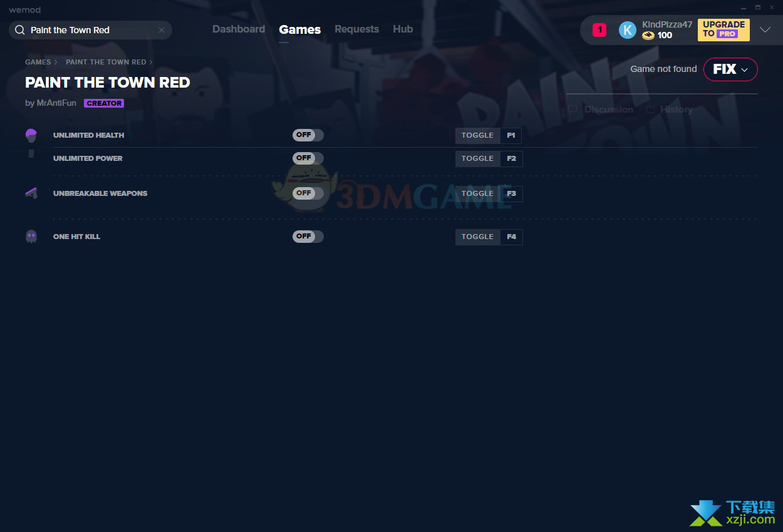Open the red notification badge
Image resolution: width=783 pixels, height=532 pixels.
tap(599, 29)
